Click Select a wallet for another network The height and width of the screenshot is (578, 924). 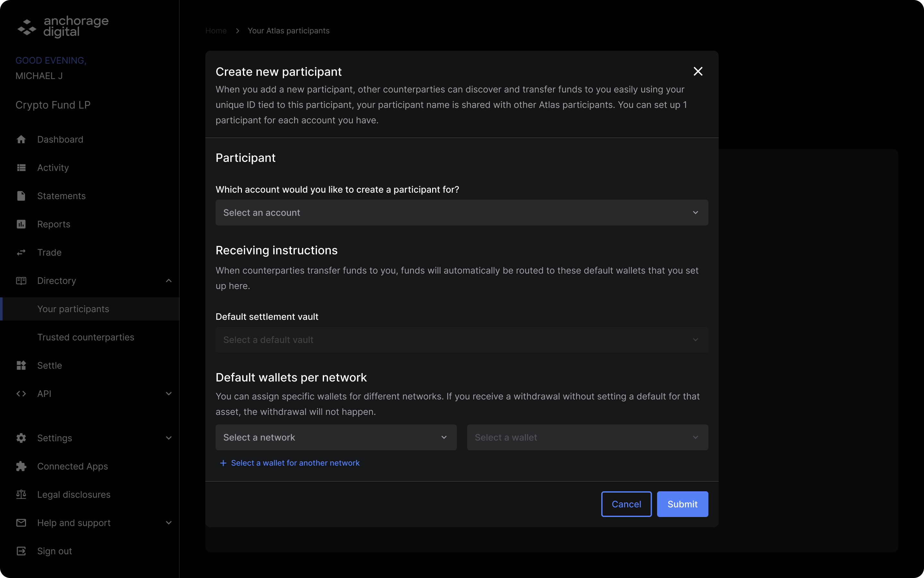click(295, 463)
